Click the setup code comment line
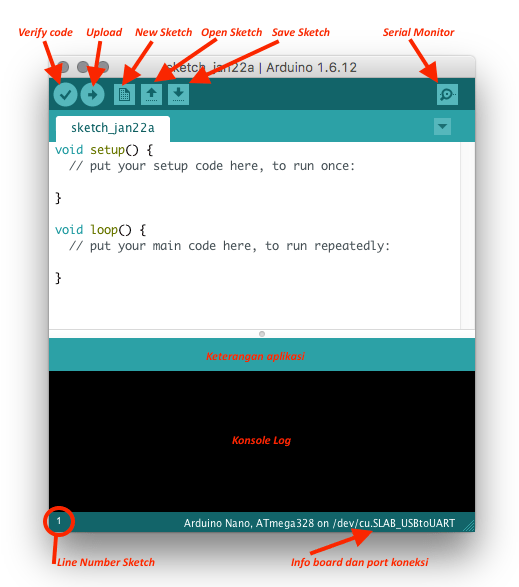The width and height of the screenshot is (519, 587). click(212, 166)
